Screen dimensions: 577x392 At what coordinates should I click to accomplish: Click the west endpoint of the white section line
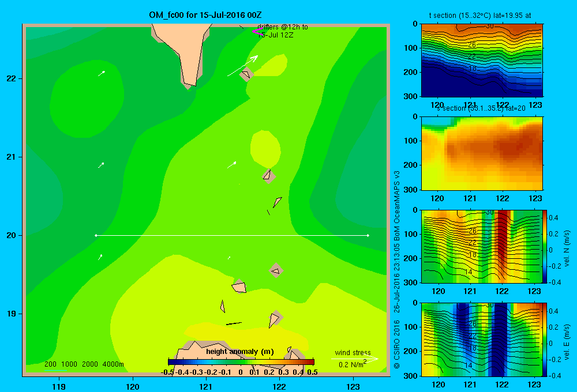pos(96,235)
